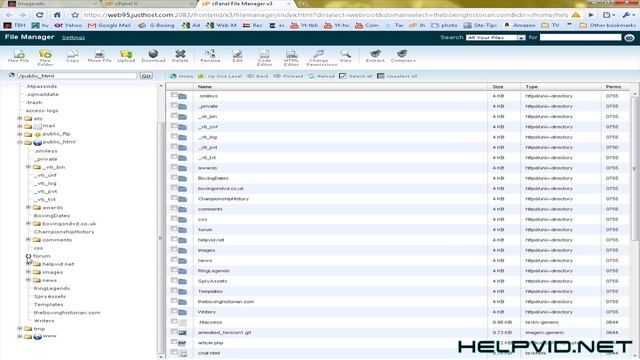Click the /public_html path input field
Image resolution: width=640 pixels, height=360 pixels.
click(77, 76)
